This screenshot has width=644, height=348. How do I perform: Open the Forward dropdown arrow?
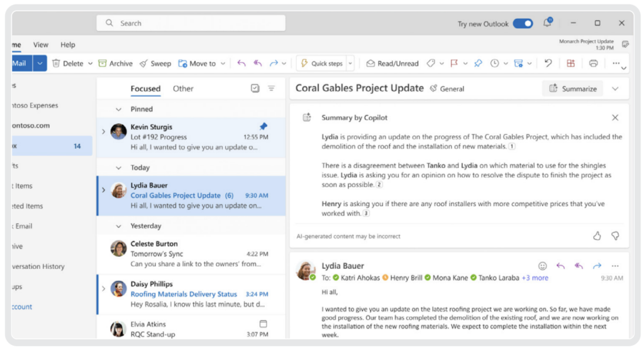pos(284,63)
